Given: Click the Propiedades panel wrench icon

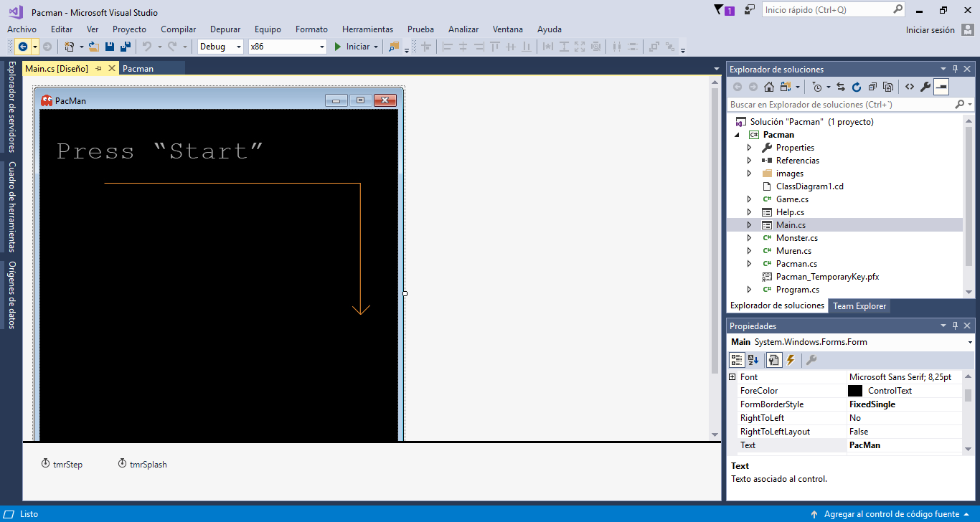Looking at the screenshot, I should [811, 359].
